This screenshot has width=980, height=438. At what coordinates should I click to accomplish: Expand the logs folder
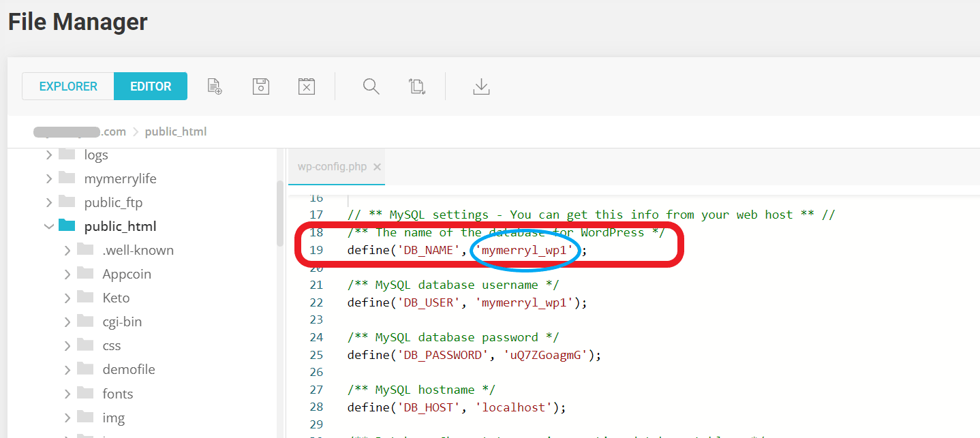pyautogui.click(x=48, y=155)
